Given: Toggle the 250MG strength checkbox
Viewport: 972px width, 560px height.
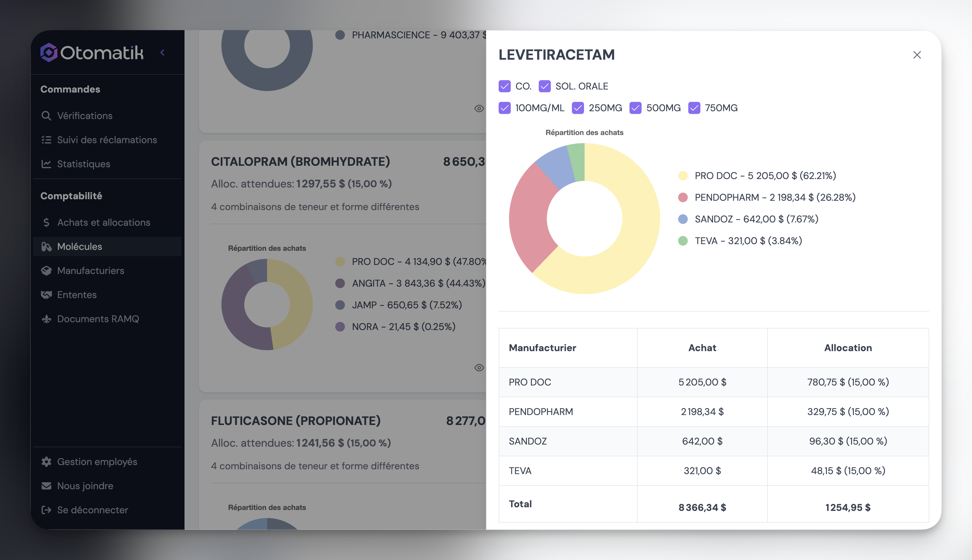Looking at the screenshot, I should click(578, 108).
